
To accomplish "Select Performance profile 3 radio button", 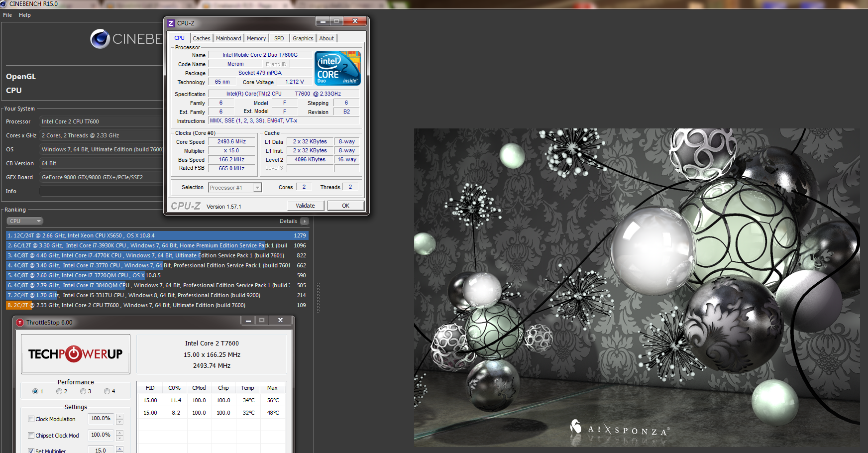I will point(83,391).
